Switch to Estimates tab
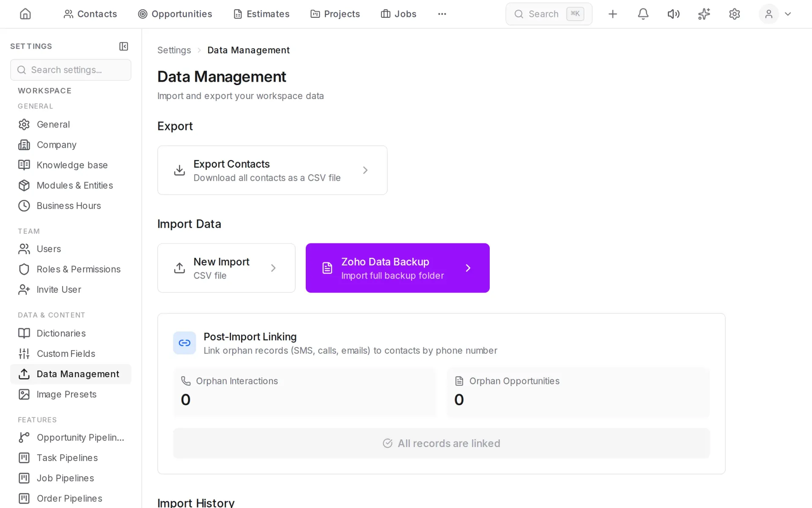This screenshot has height=508, width=812. coord(261,14)
